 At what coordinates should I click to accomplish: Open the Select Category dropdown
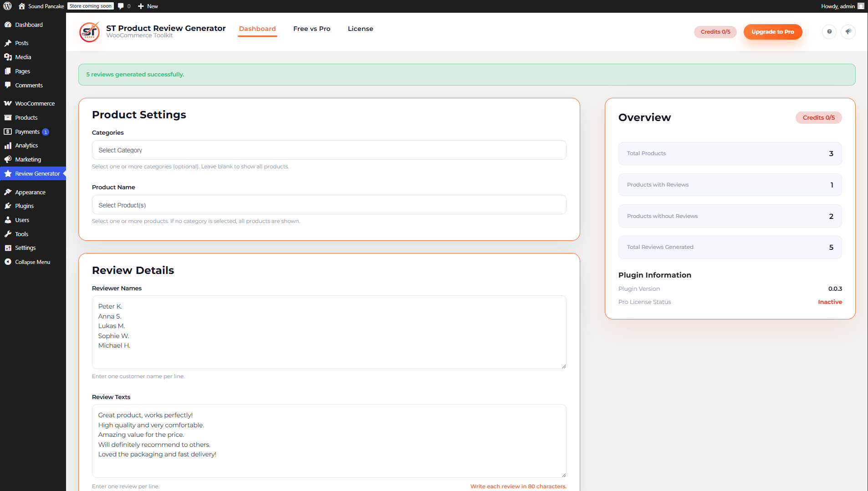[329, 150]
